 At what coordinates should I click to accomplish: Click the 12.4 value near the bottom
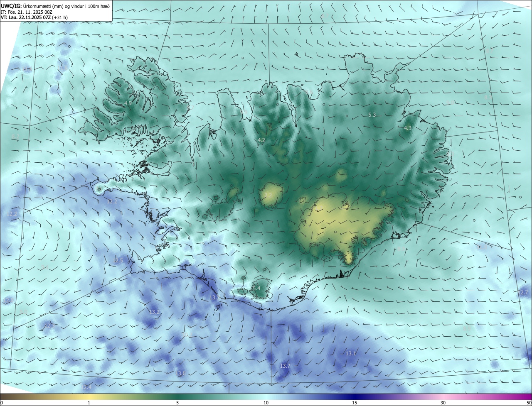[86, 386]
